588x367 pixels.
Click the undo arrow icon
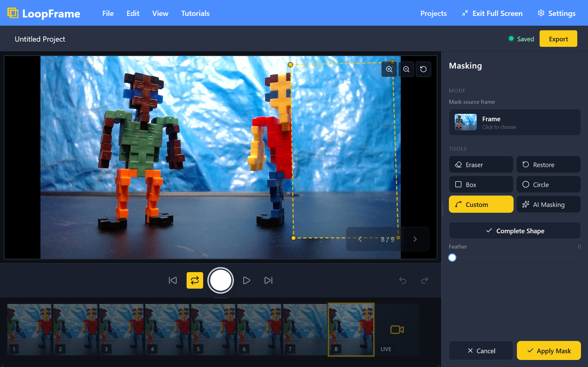(403, 280)
